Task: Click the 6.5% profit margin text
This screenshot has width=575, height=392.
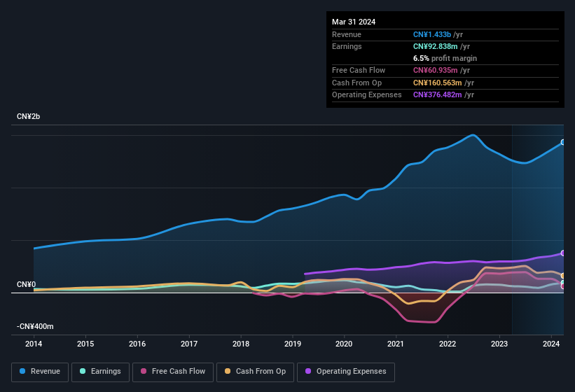Action: click(x=445, y=58)
